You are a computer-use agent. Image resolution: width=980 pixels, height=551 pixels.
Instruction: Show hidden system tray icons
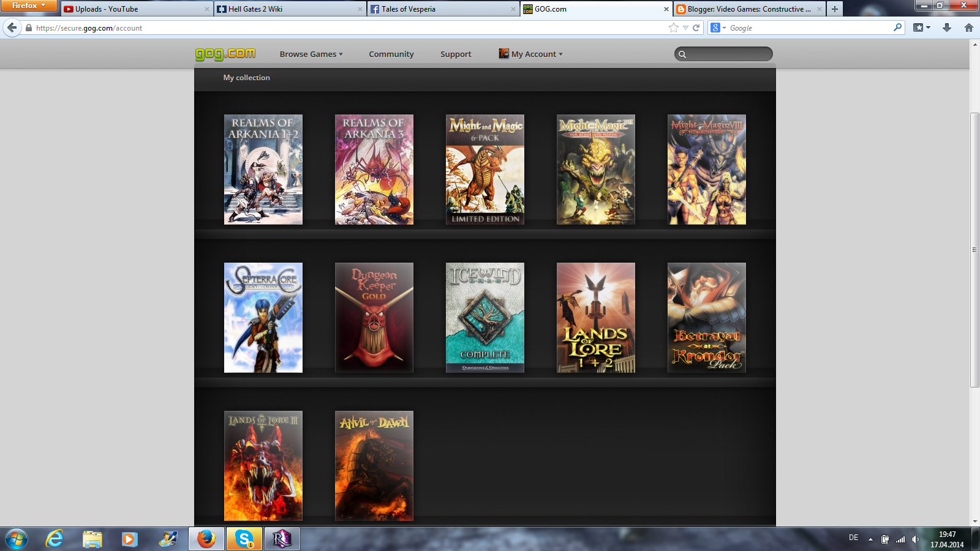click(x=870, y=539)
